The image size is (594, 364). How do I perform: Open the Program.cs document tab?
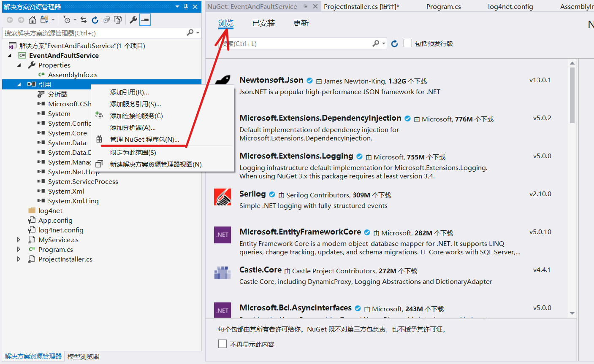pos(444,6)
